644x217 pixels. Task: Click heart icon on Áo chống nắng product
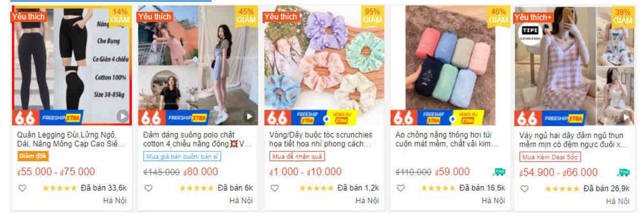(x=400, y=188)
